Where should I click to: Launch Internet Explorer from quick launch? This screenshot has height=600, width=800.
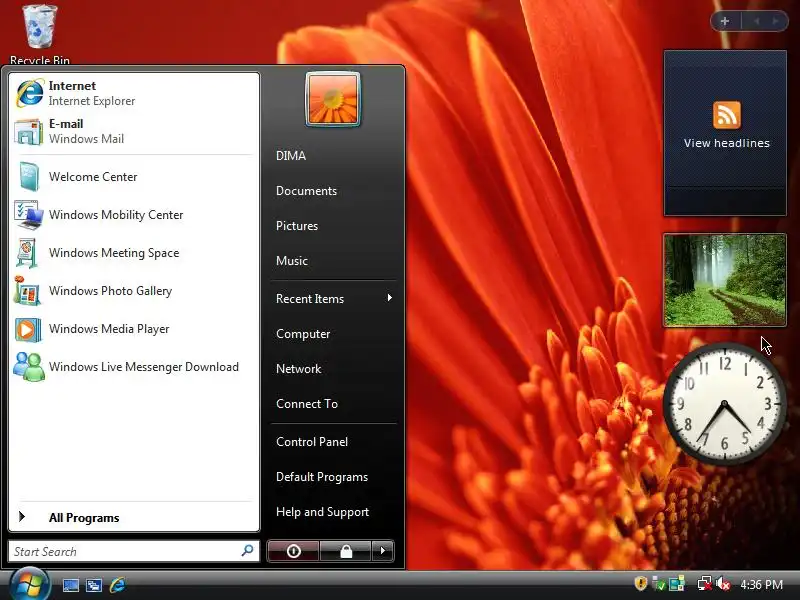coord(117,585)
